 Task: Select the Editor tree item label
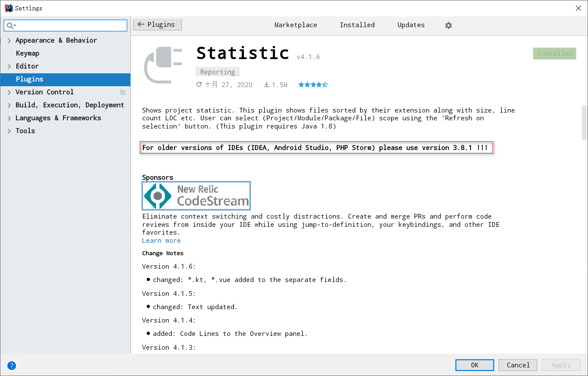27,66
